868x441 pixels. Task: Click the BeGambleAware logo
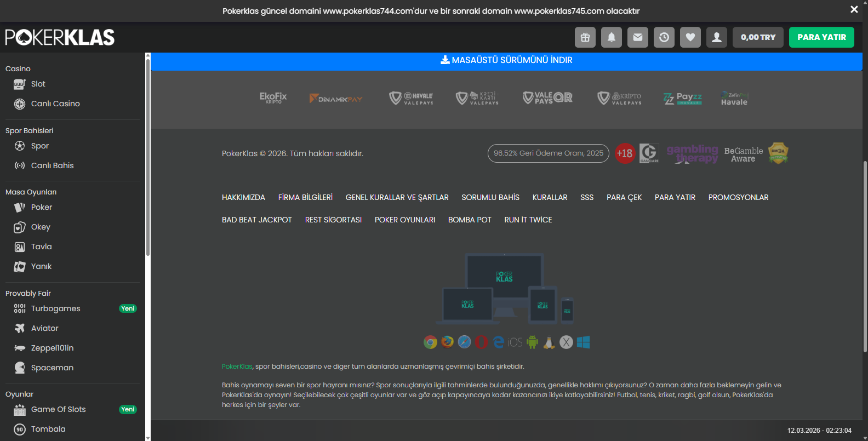(744, 154)
